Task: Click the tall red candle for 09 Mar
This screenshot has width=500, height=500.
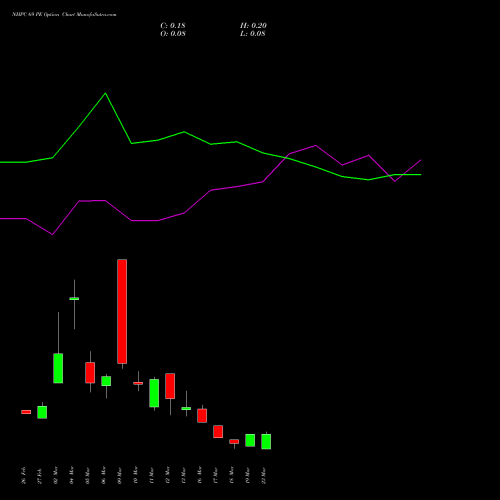Action: tap(122, 311)
